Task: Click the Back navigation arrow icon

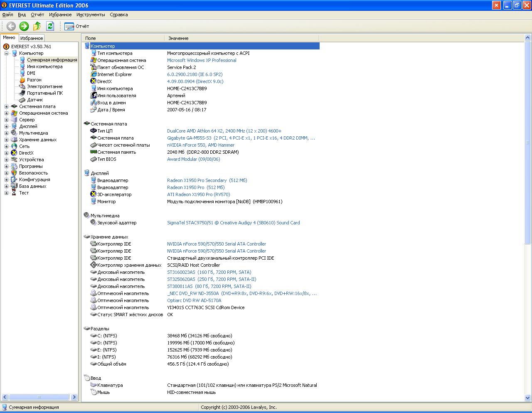Action: click(11, 26)
